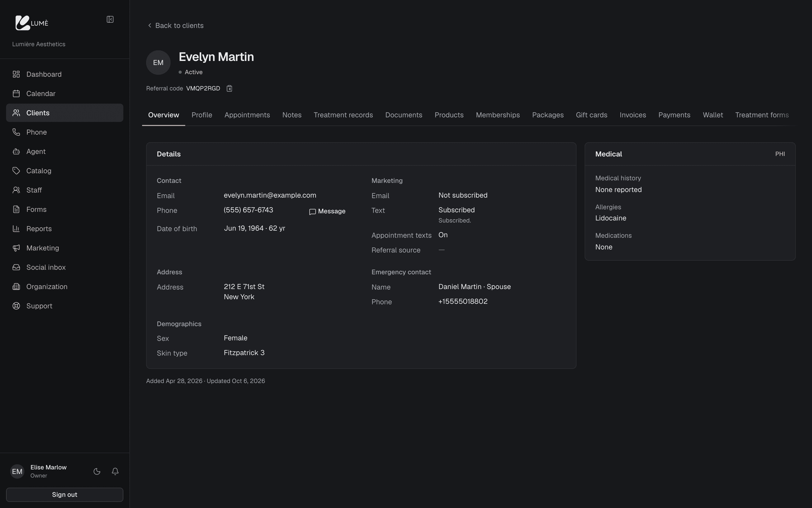
Task: Click phone number (555) 657-6743
Action: point(248,210)
